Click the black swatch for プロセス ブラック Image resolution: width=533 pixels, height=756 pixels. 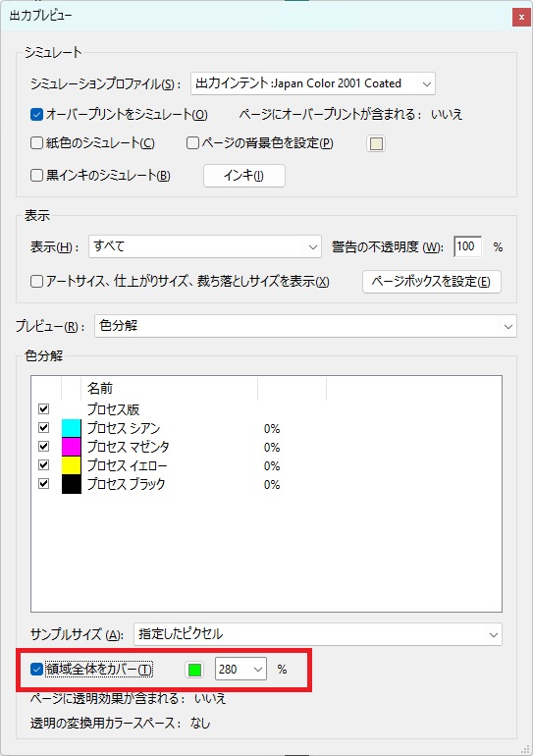coord(72,485)
